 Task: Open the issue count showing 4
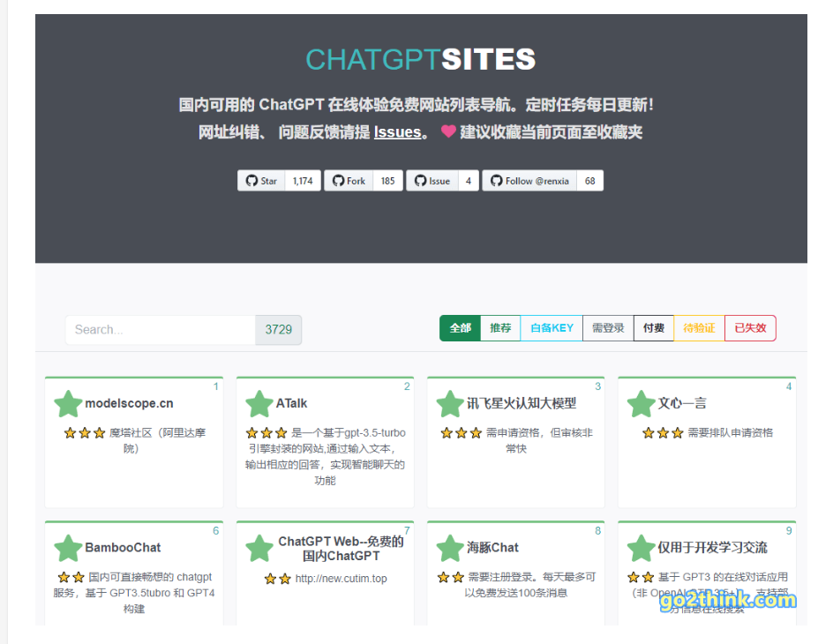tap(469, 181)
